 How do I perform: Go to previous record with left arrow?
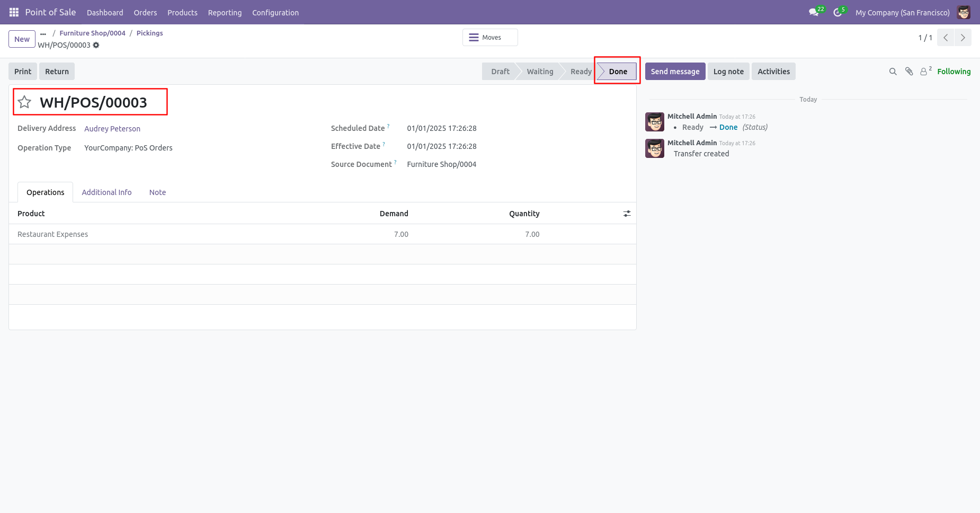tap(946, 38)
